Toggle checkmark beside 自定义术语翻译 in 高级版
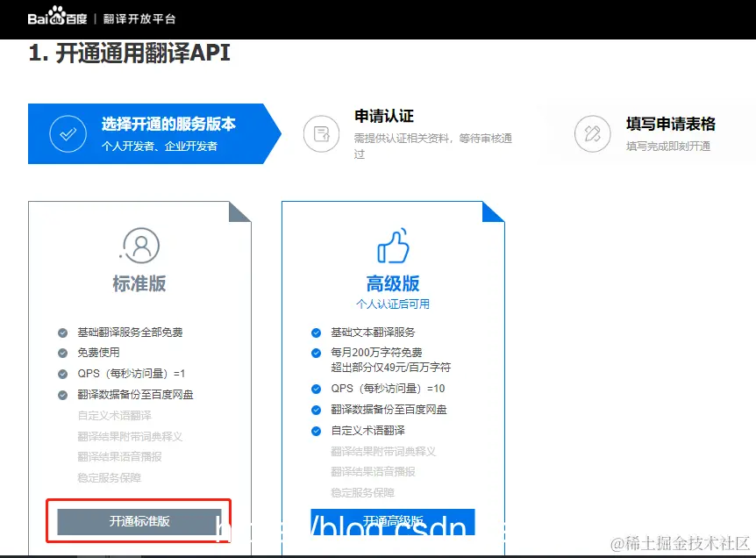Image resolution: width=756 pixels, height=558 pixels. coord(316,431)
